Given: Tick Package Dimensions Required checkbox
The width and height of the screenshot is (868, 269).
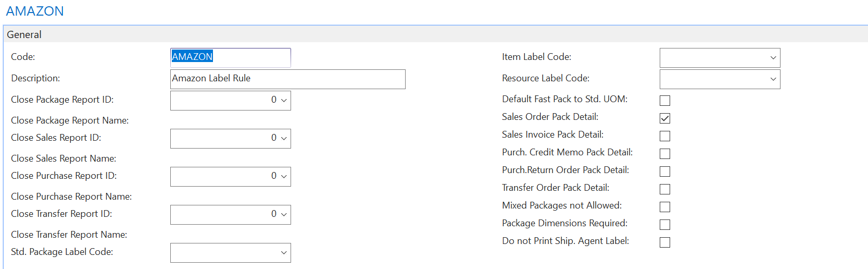Looking at the screenshot, I should pyautogui.click(x=665, y=224).
